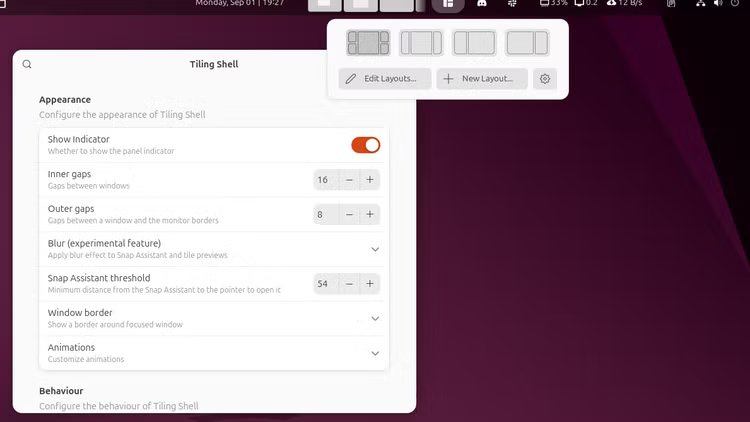
Task: Click "Gaps between windows" description
Action: click(x=88, y=186)
